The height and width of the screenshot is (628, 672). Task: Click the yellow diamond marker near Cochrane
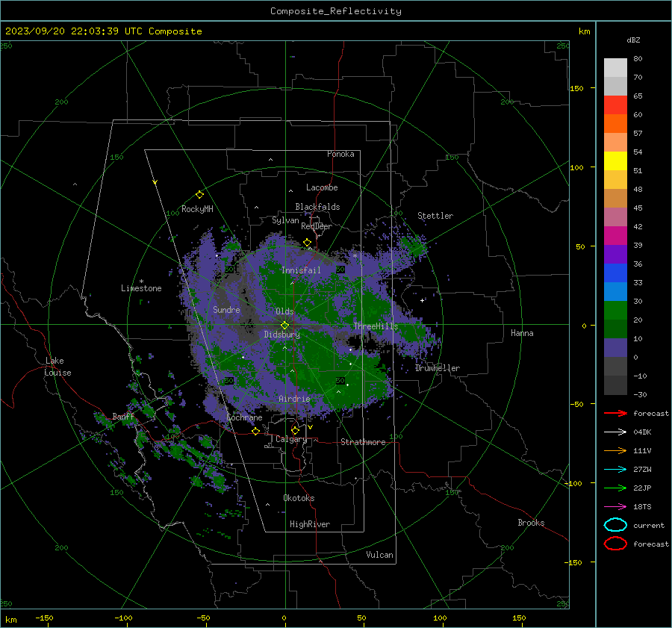256,431
